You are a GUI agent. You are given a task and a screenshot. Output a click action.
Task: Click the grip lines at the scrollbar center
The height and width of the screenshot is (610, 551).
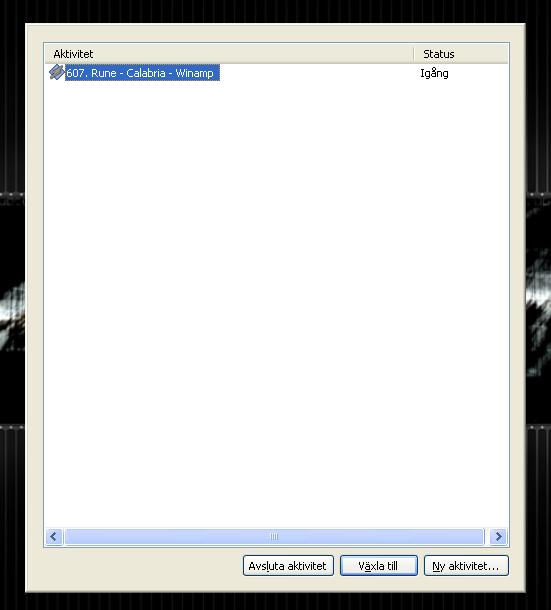tap(274, 536)
